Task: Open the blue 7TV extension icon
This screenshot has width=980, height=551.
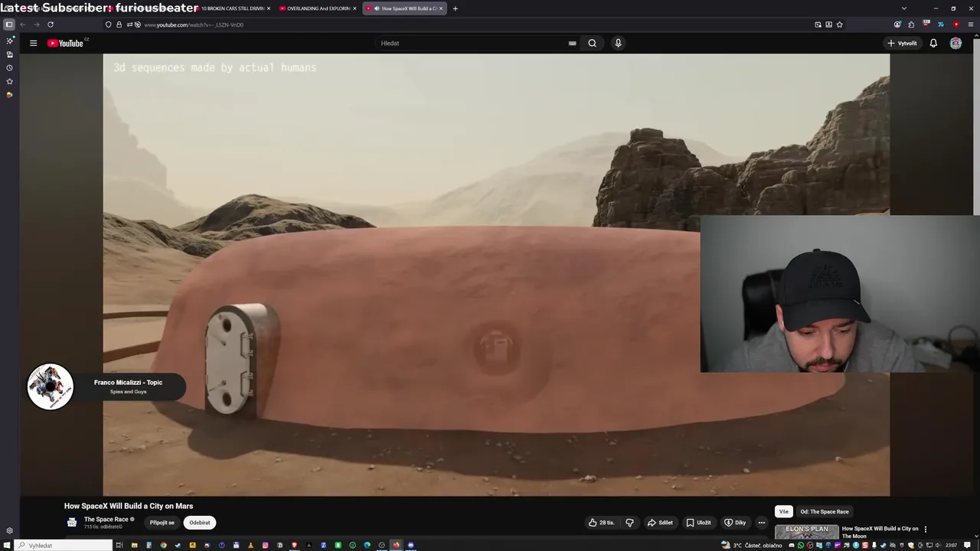Action: [941, 24]
